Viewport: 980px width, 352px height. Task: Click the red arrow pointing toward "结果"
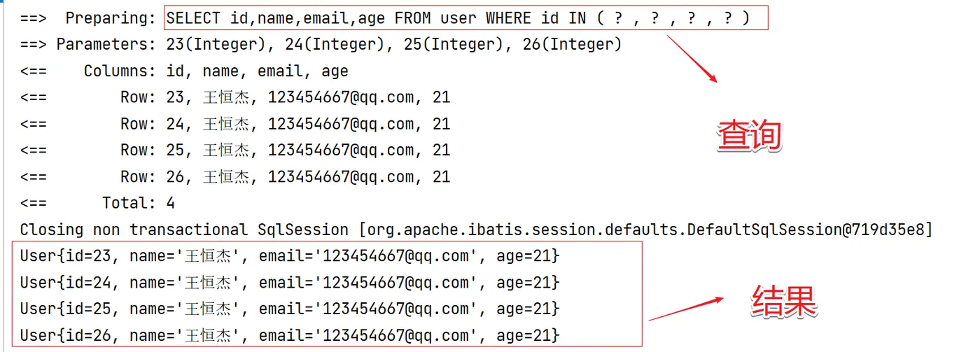(686, 309)
